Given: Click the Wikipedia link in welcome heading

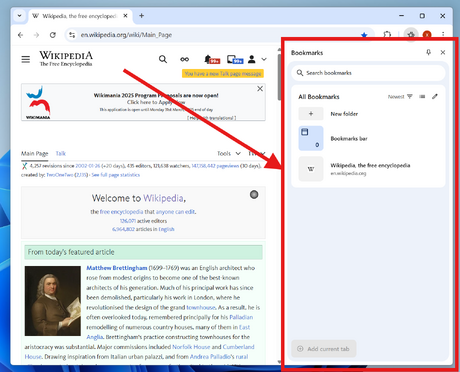Looking at the screenshot, I should pos(163,198).
